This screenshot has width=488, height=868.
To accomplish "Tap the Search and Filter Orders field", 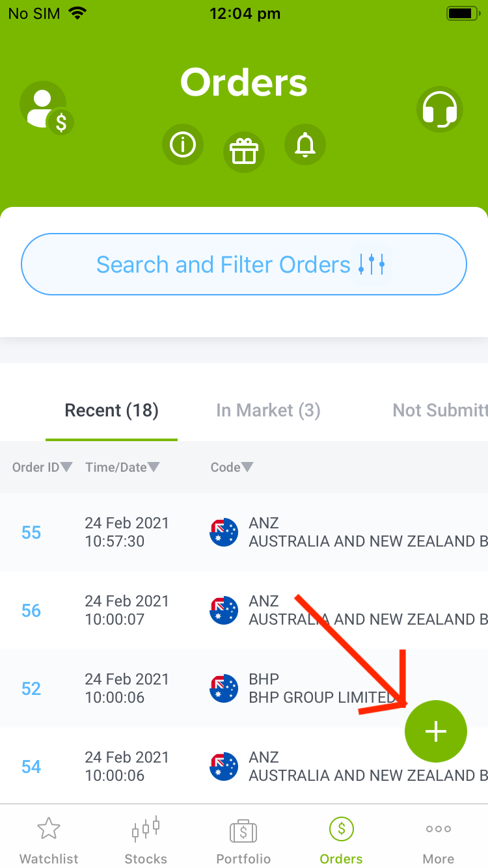I will 244,264.
